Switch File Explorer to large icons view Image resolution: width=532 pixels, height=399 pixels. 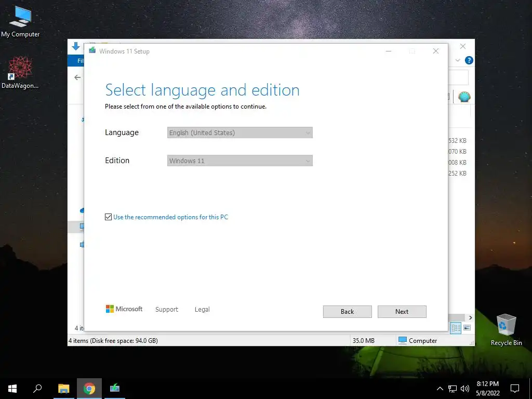(x=467, y=328)
